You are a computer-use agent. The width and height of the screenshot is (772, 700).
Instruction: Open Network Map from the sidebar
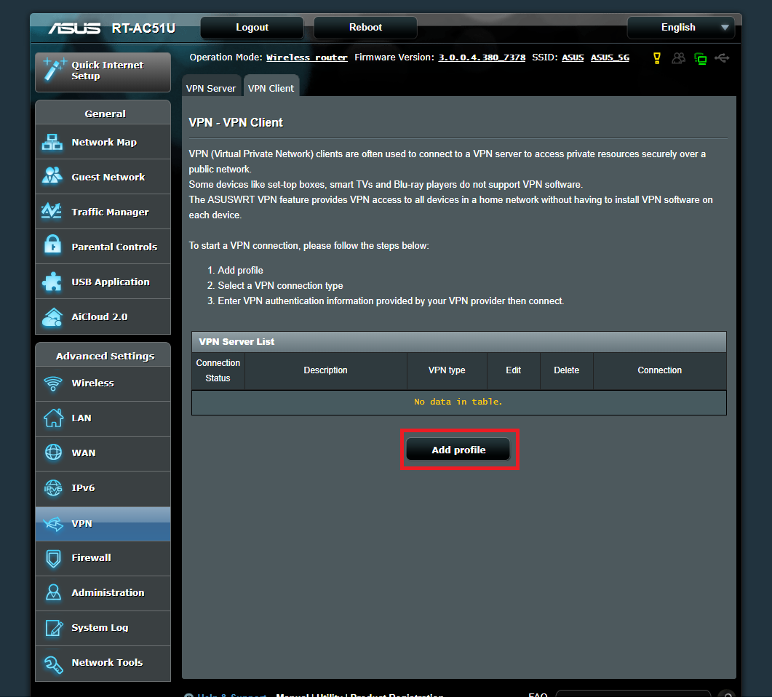point(103,143)
